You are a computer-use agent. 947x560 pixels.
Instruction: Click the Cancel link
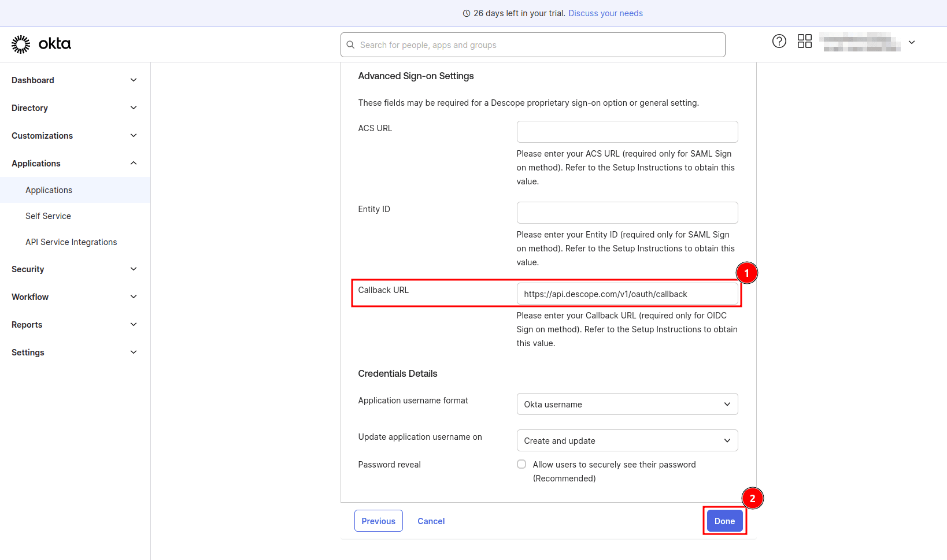pos(431,521)
